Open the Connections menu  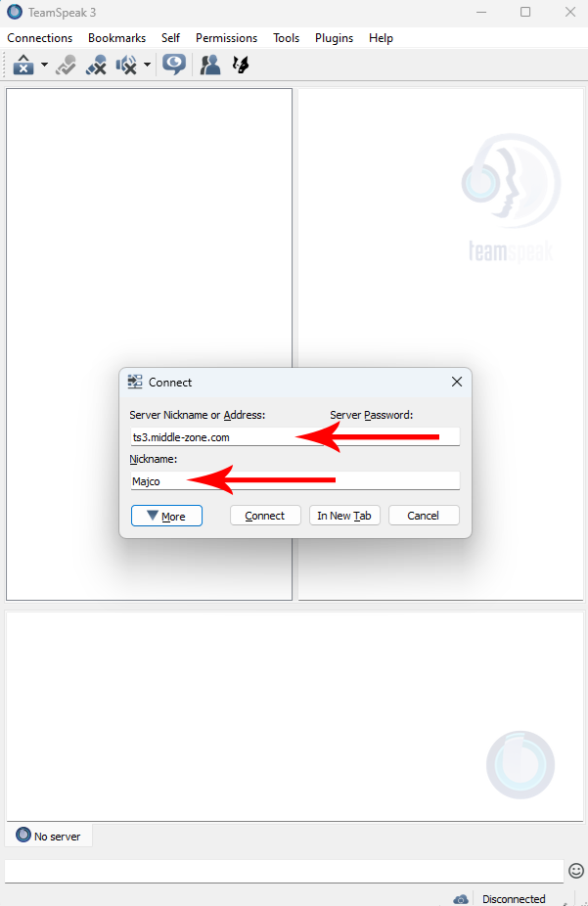(x=40, y=38)
